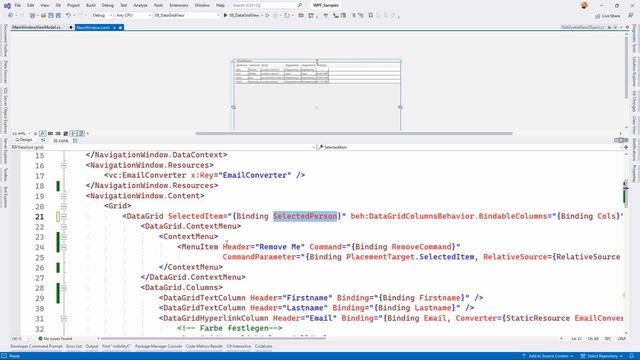Open the Debug configuration dropdown
The height and width of the screenshot is (360, 640).
102,15
